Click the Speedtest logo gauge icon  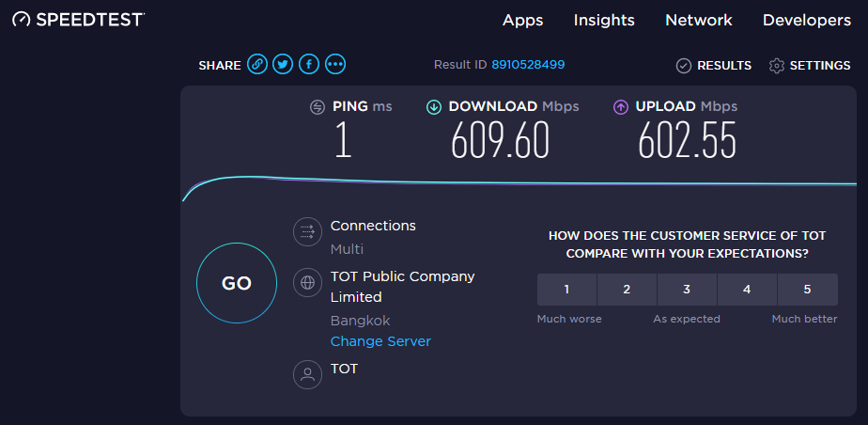tap(22, 20)
